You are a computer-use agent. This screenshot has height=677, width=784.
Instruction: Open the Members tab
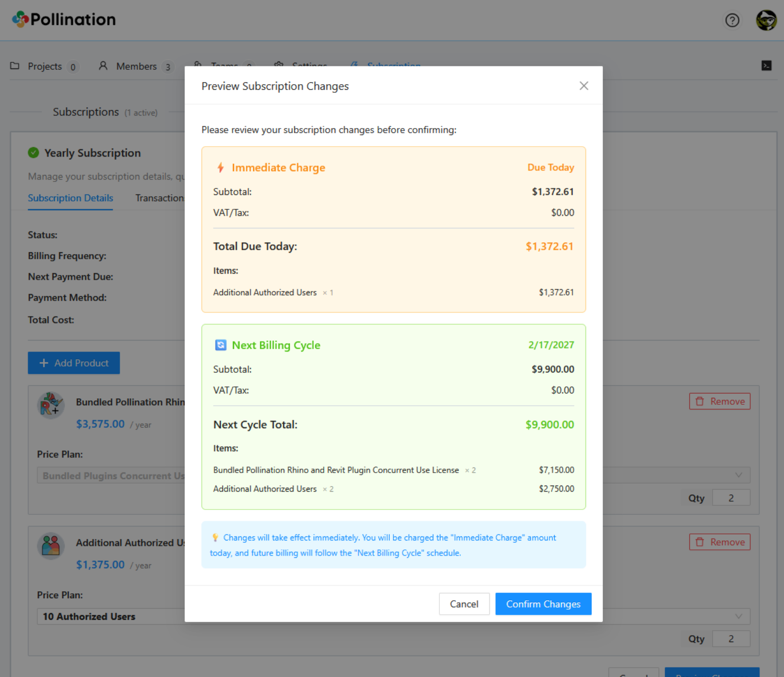point(136,66)
